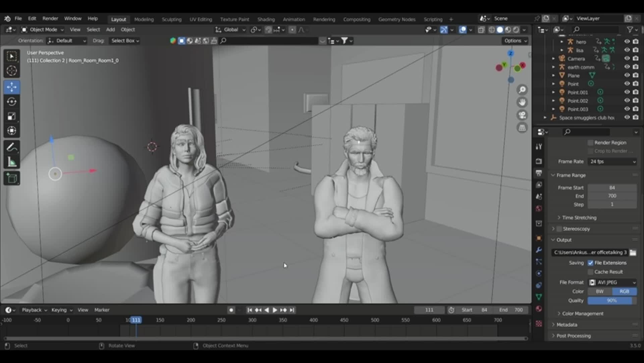Screen dimensions: 644x363
Task: Open the AVI JPEG file format dropdown
Action: [612, 282]
